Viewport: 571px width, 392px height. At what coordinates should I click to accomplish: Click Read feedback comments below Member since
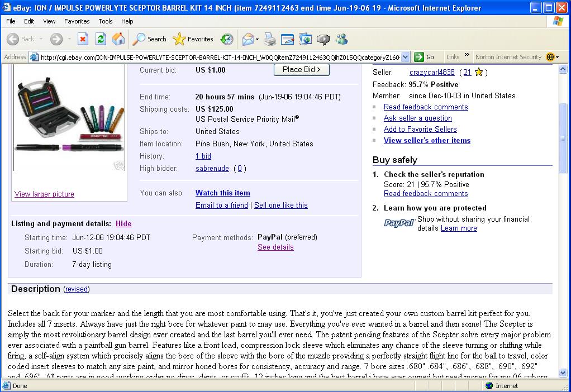point(426,107)
